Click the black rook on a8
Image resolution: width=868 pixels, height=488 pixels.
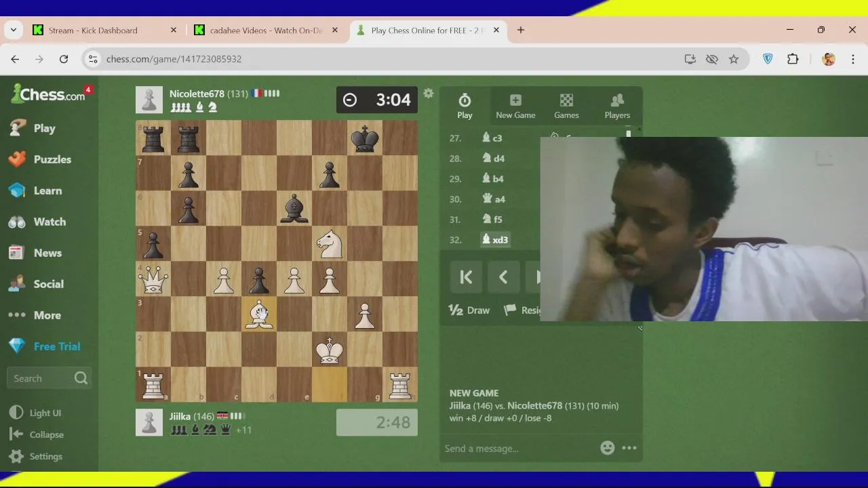[x=153, y=138]
